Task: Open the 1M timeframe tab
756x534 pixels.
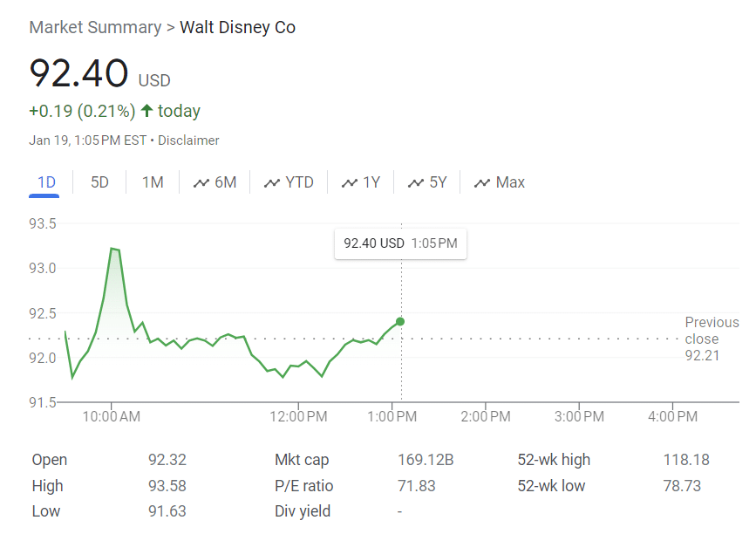Action: point(152,181)
